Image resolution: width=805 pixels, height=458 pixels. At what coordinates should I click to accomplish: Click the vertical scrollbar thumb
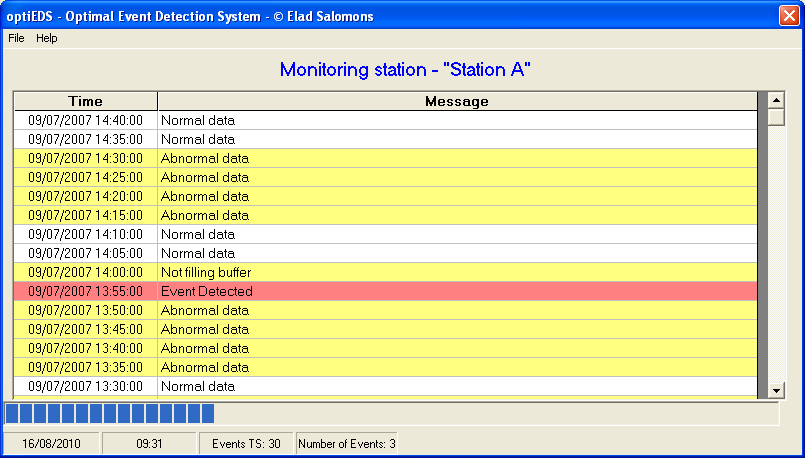click(776, 117)
